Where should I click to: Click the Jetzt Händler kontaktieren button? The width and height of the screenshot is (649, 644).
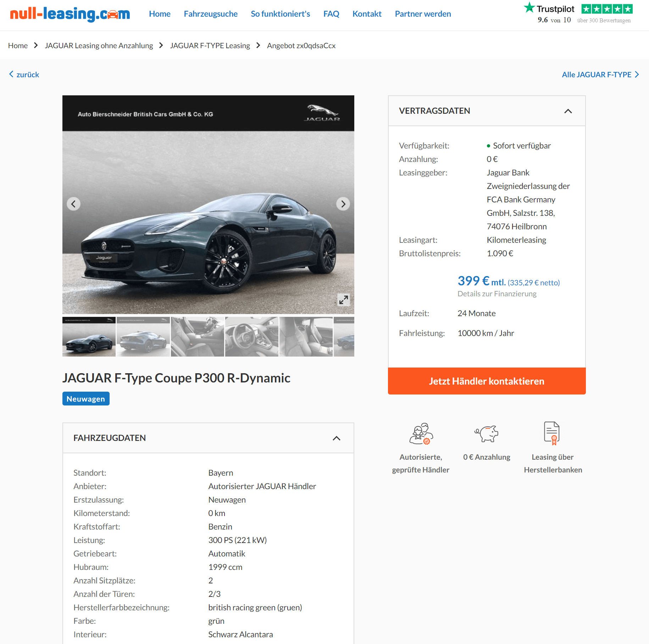click(487, 381)
